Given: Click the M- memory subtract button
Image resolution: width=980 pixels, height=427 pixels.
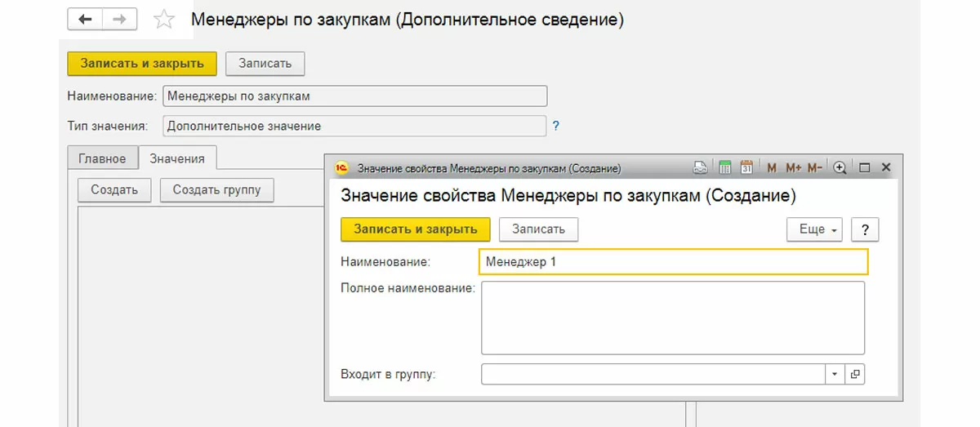Looking at the screenshot, I should (x=814, y=168).
